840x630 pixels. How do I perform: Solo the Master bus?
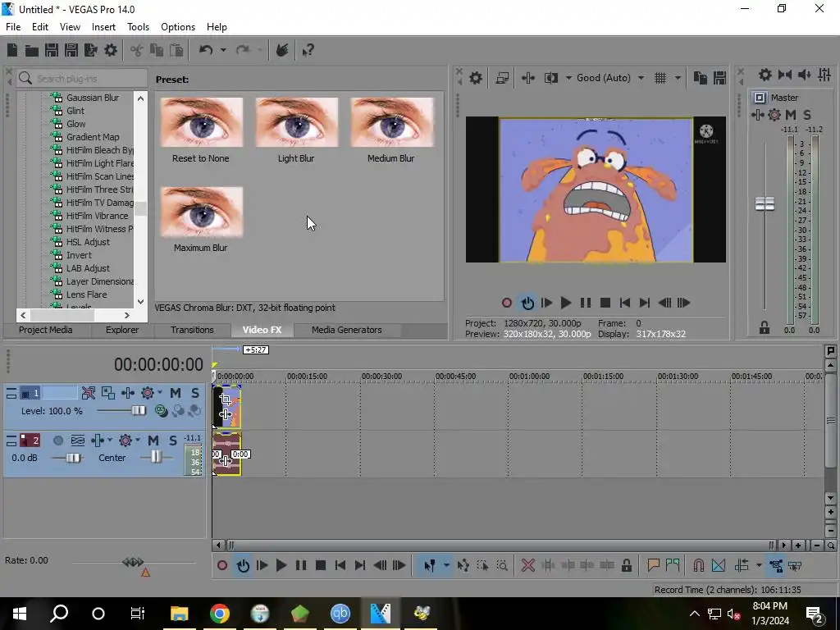(807, 115)
